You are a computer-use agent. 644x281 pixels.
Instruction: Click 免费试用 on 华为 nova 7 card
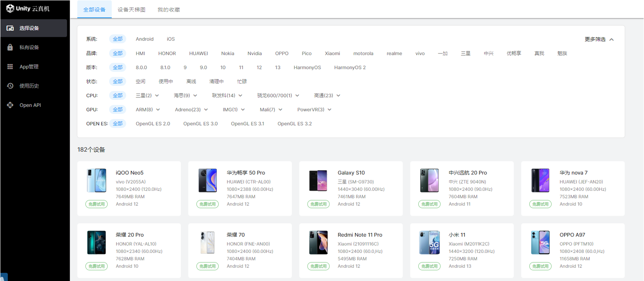[540, 204]
